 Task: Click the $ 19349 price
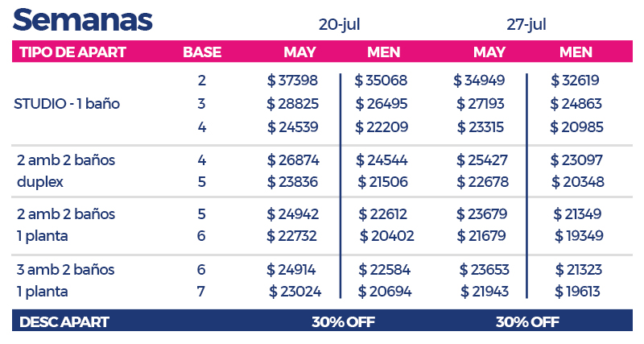pyautogui.click(x=579, y=236)
